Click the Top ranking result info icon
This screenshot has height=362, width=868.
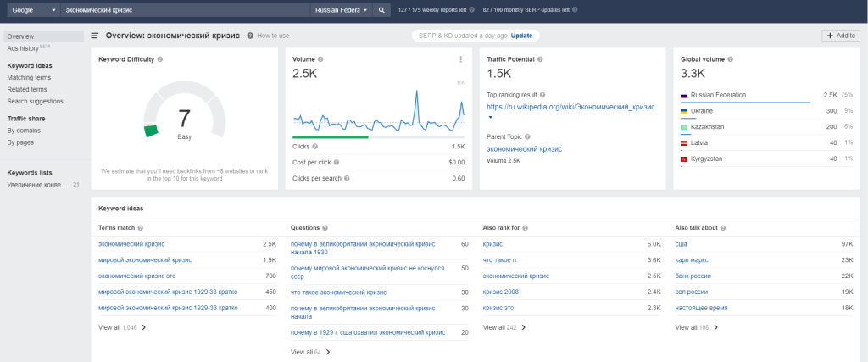point(542,95)
